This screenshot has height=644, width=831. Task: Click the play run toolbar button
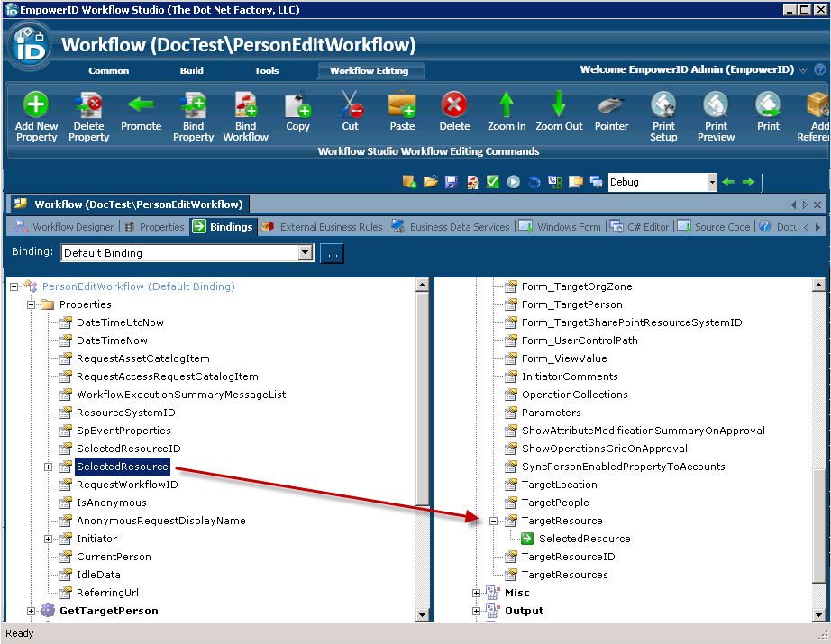pyautogui.click(x=513, y=182)
